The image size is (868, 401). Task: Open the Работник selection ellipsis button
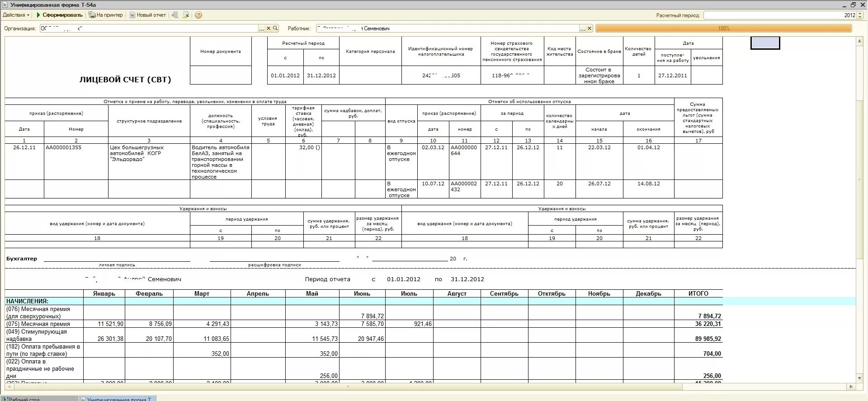(582, 28)
